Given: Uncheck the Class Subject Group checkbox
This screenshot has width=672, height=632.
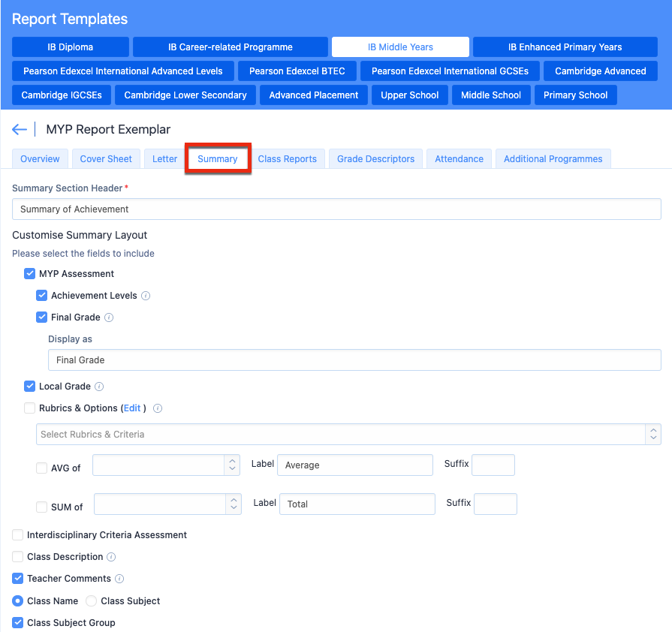Looking at the screenshot, I should click(x=17, y=623).
